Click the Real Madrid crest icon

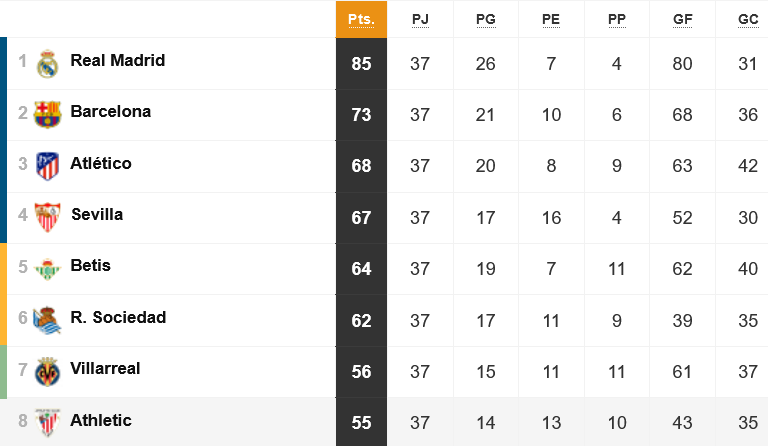pyautogui.click(x=48, y=64)
